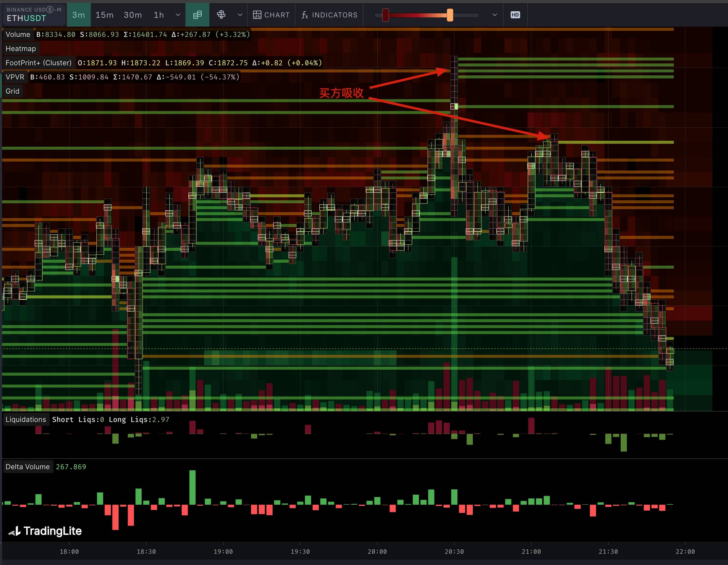
Task: Switch to the 30m timeframe
Action: click(x=133, y=15)
